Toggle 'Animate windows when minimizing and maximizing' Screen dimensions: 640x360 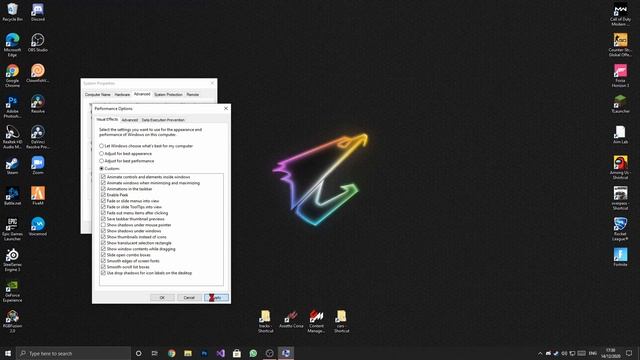103,183
